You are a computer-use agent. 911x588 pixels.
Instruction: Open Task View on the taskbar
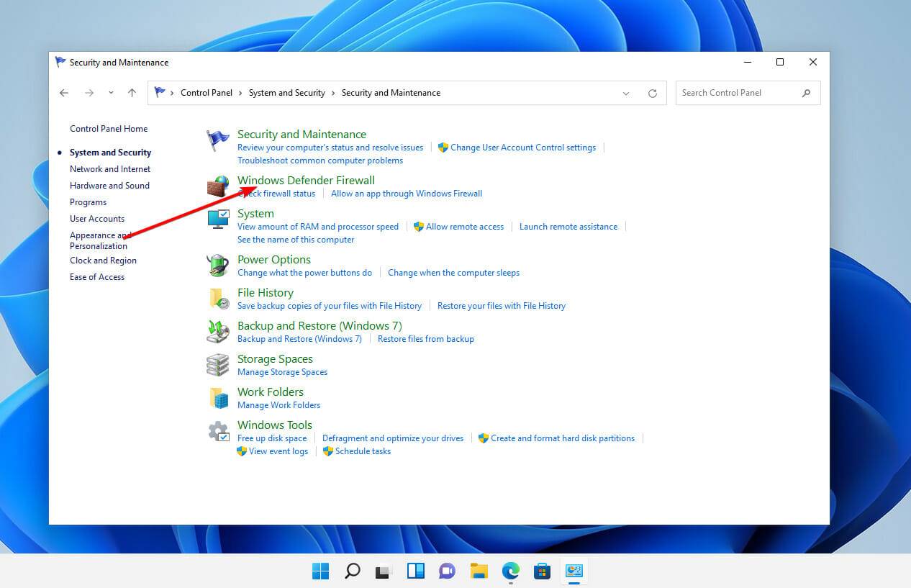384,571
